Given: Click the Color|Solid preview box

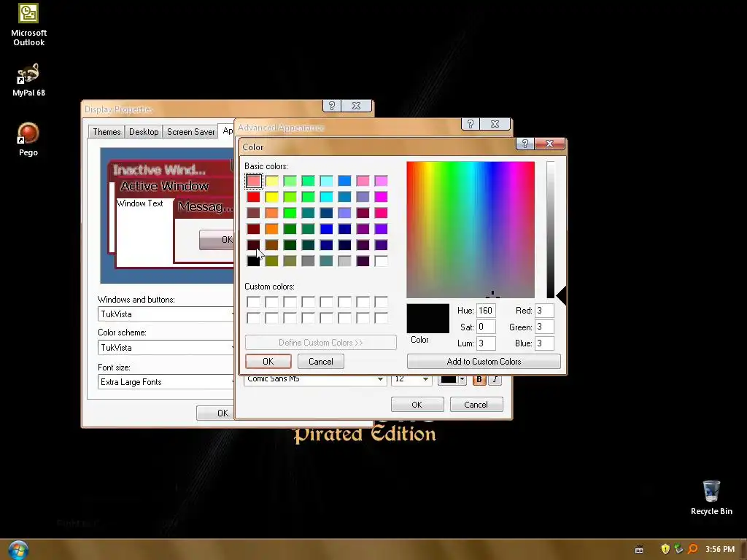Looking at the screenshot, I should tap(427, 319).
